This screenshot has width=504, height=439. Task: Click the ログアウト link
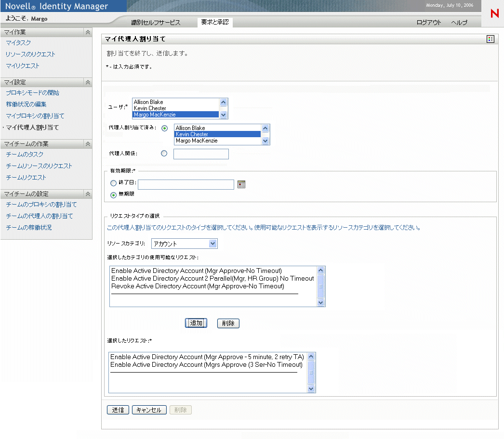pos(429,23)
